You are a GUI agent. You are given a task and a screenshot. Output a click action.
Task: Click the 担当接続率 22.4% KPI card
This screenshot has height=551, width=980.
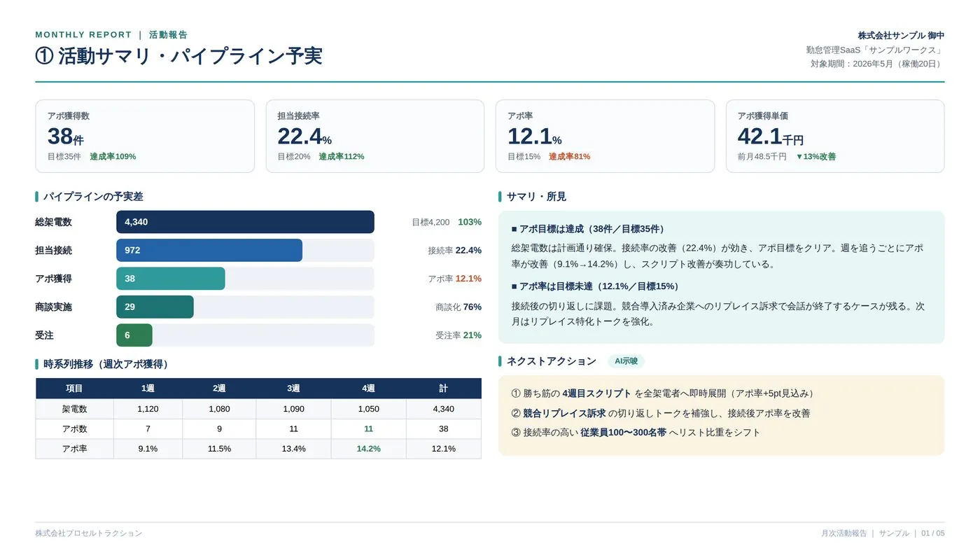374,136
